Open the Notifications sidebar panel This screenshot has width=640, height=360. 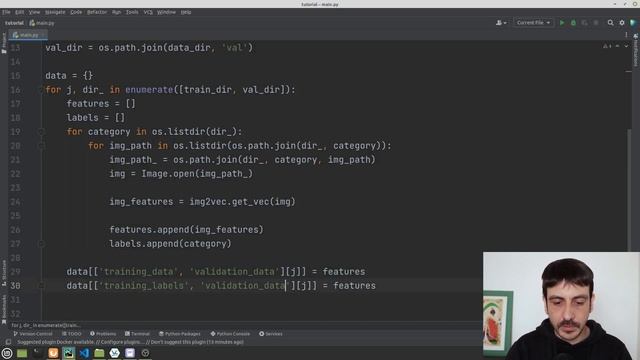(x=636, y=50)
